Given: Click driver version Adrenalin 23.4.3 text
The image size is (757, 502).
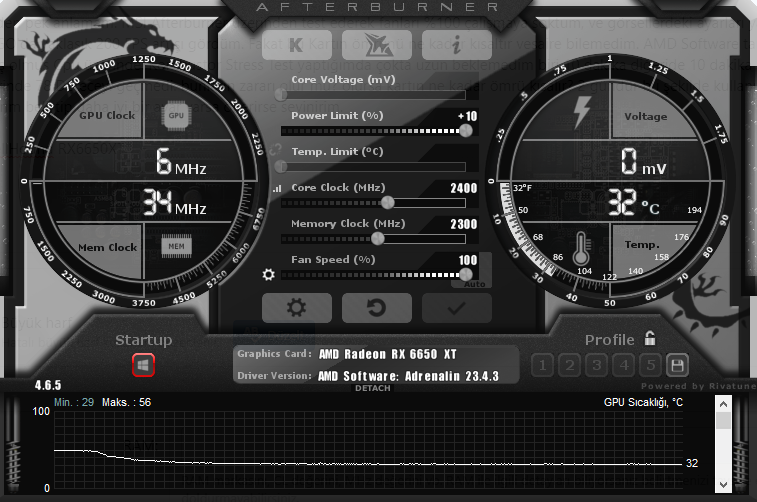Looking at the screenshot, I should point(408,376).
